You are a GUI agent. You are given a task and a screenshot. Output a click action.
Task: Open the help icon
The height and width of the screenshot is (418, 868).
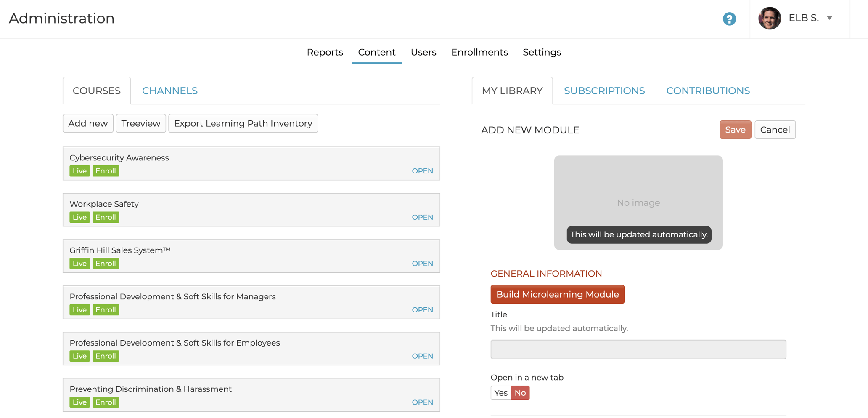coord(730,19)
